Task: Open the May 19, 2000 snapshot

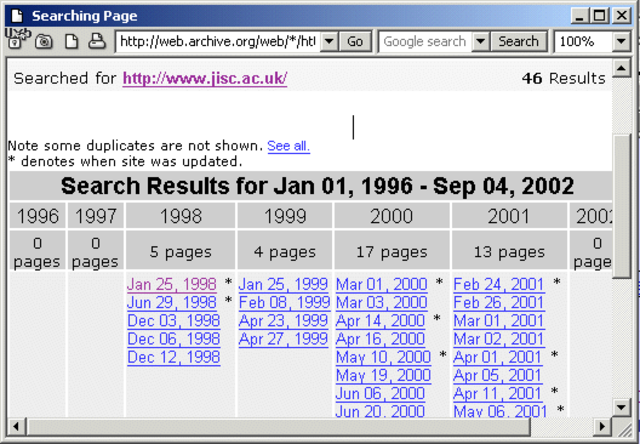Action: pyautogui.click(x=383, y=375)
